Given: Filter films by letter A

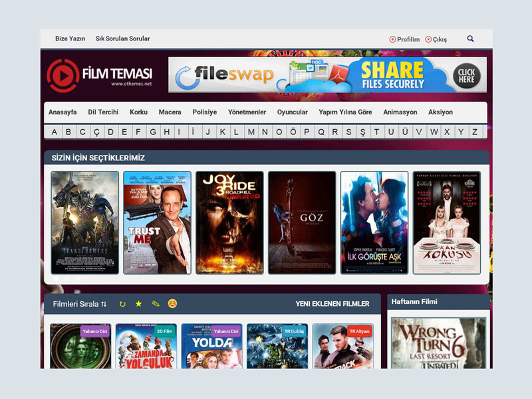Looking at the screenshot, I should (x=55, y=132).
